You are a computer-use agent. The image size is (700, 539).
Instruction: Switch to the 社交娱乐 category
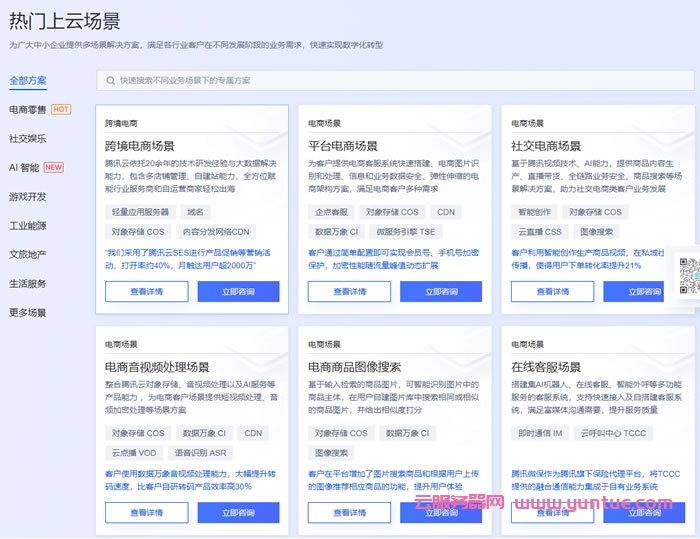28,138
